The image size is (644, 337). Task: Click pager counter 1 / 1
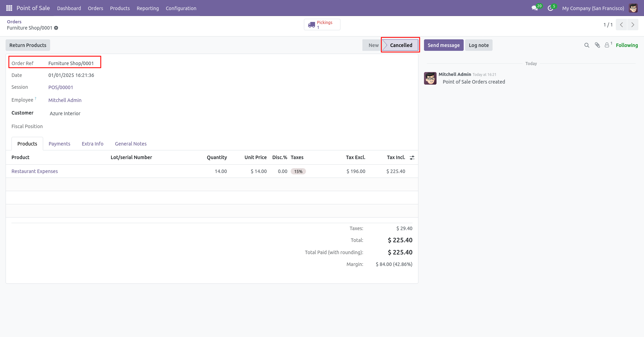coord(608,25)
